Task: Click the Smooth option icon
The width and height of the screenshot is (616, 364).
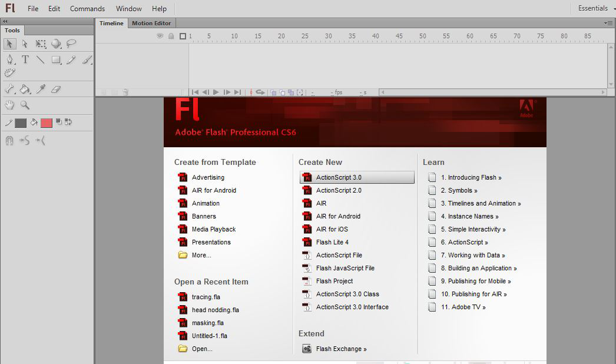Action: 24,140
